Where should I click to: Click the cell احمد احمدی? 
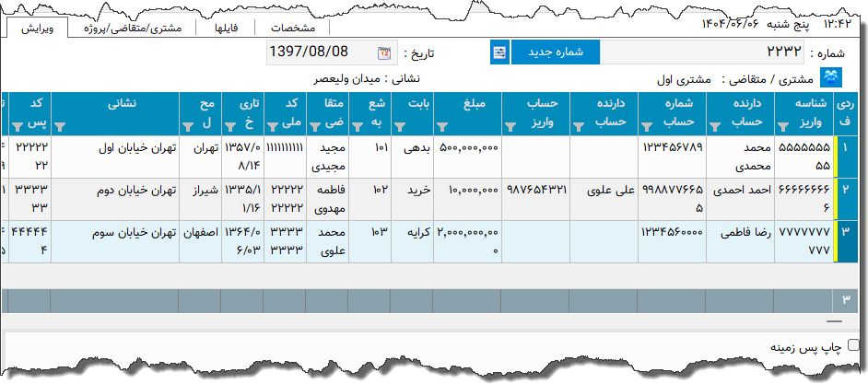tap(741, 199)
